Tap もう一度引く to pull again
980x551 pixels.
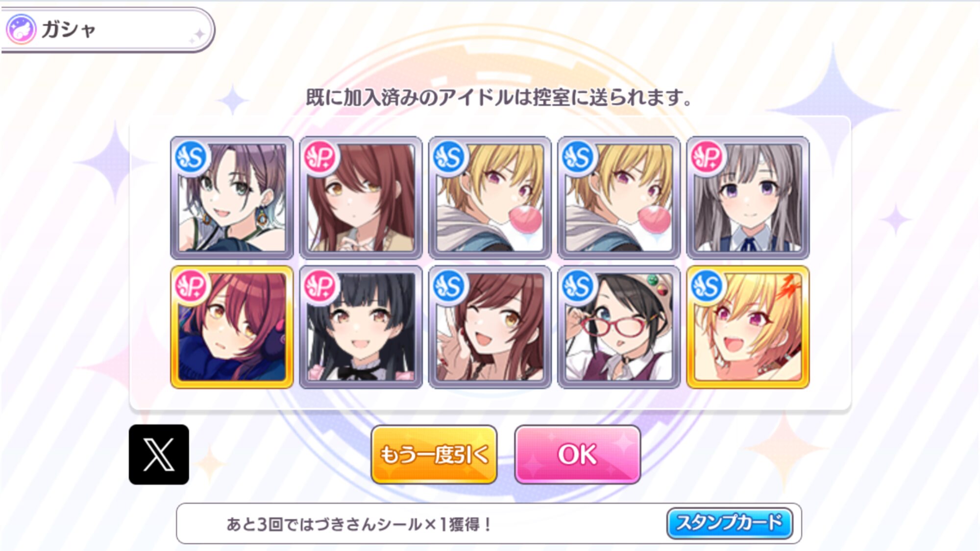434,455
